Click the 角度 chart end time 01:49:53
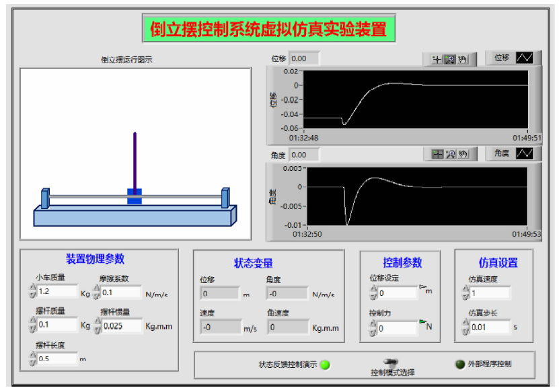The image size is (559, 392). (x=527, y=234)
